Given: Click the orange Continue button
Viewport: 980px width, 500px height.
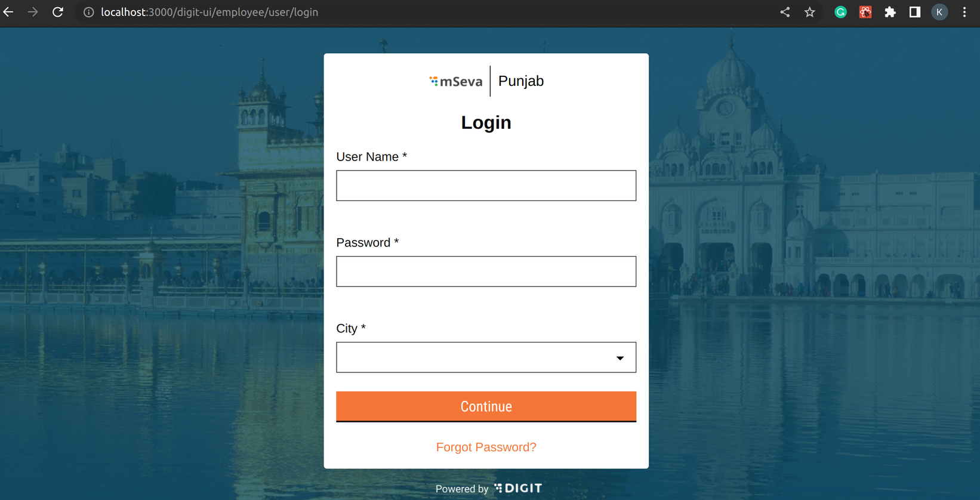Looking at the screenshot, I should [x=486, y=406].
